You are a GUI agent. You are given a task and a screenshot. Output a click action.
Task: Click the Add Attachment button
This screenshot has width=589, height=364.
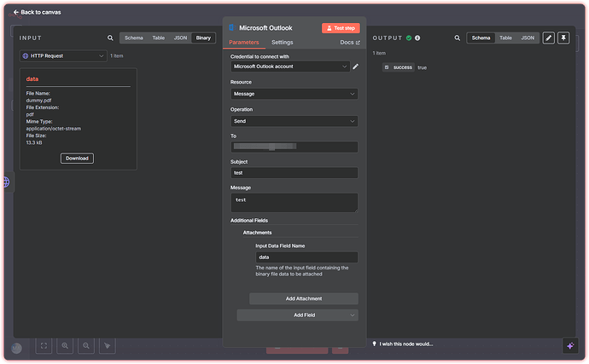click(304, 298)
